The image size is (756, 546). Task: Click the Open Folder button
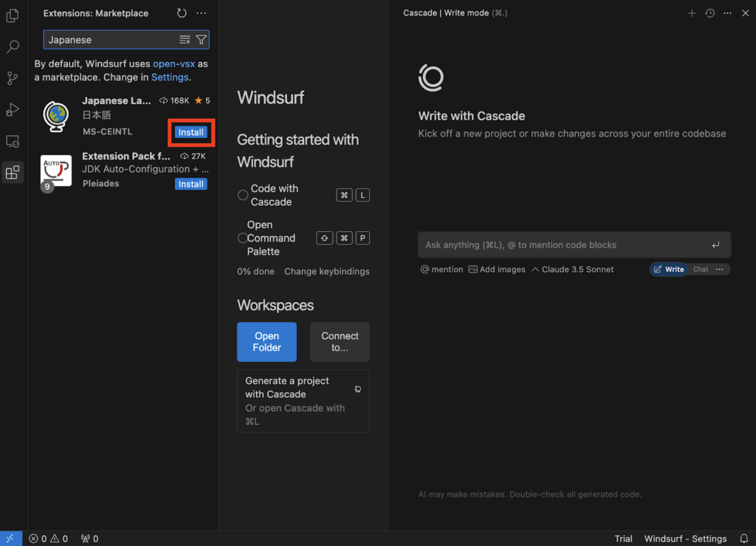pyautogui.click(x=267, y=342)
